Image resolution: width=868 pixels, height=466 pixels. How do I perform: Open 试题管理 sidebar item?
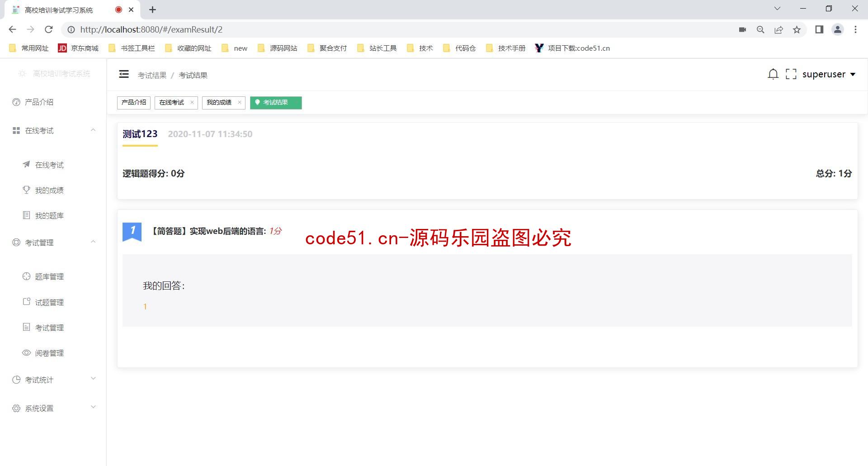tap(53, 302)
